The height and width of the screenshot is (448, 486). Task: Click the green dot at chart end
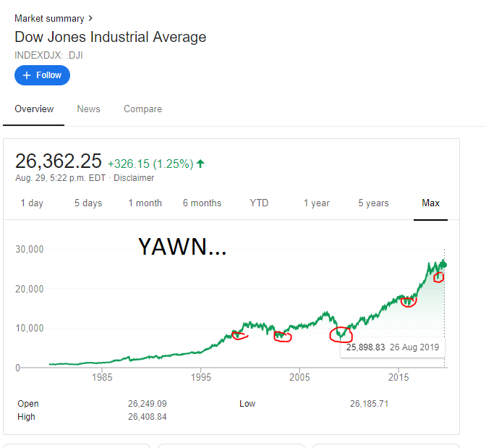point(444,265)
